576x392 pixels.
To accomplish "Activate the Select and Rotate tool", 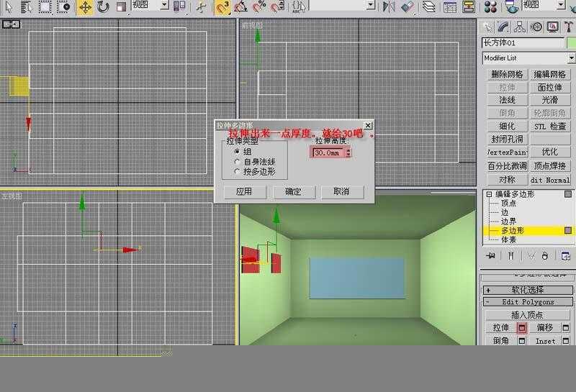I will tap(103, 6).
